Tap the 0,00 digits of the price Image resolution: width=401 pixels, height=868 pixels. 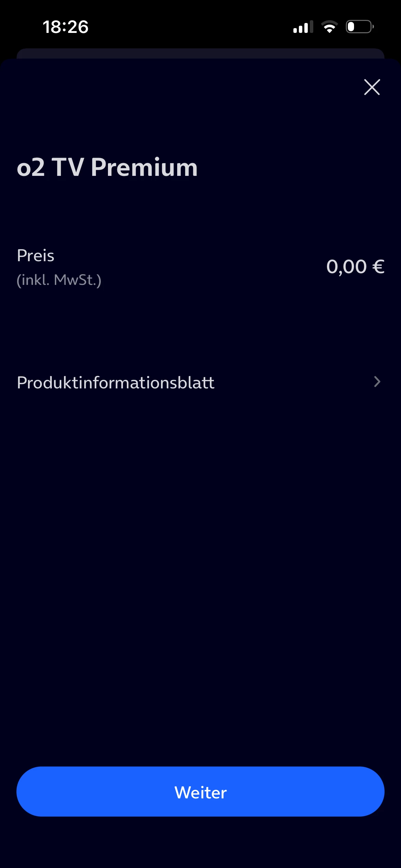tap(347, 267)
